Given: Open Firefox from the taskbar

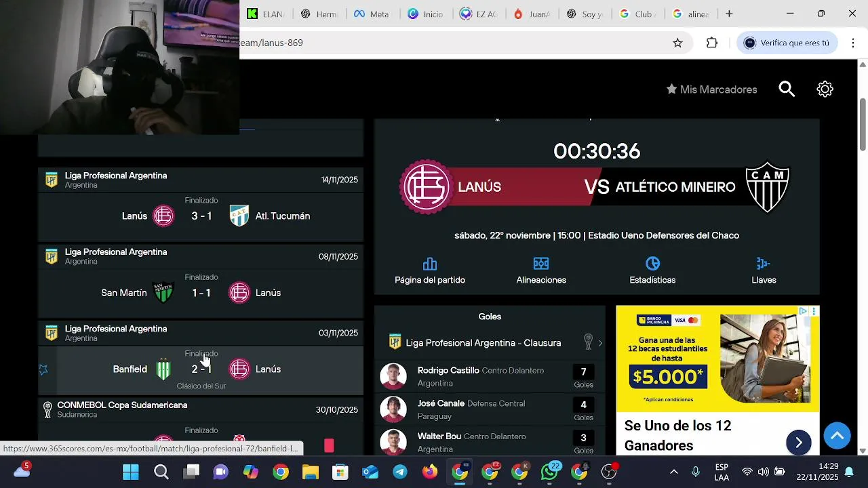Looking at the screenshot, I should click(x=430, y=472).
